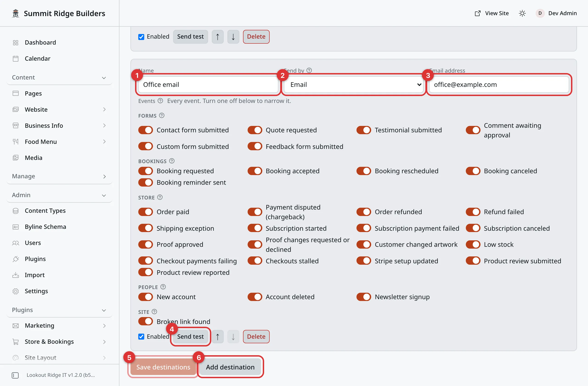
Task: Toggle the Newsletter signup switch
Action: point(364,297)
